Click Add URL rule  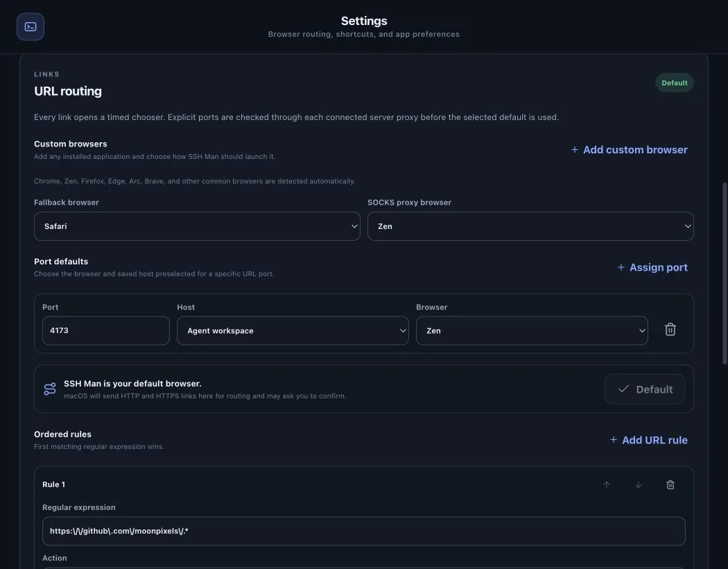648,440
